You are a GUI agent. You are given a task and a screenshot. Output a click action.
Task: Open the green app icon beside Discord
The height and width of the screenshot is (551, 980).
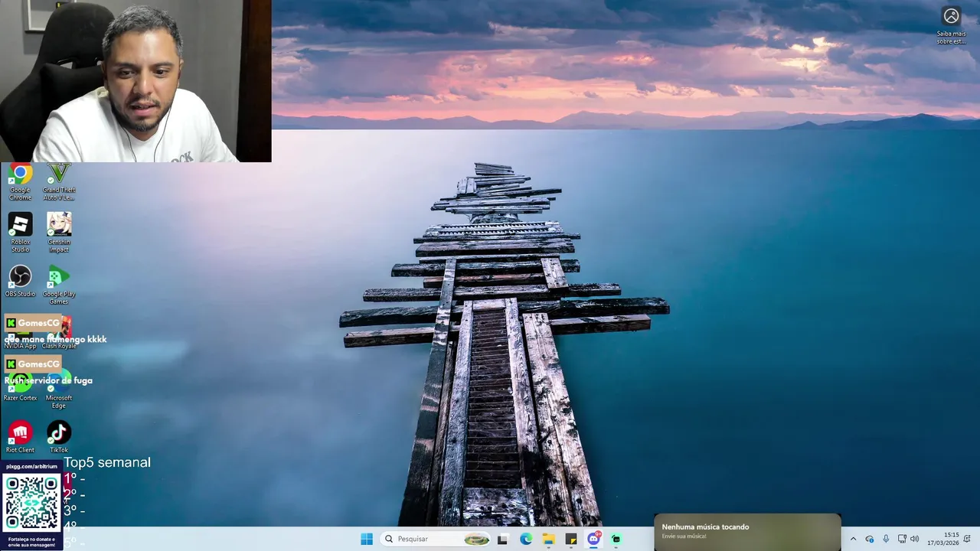[616, 539]
